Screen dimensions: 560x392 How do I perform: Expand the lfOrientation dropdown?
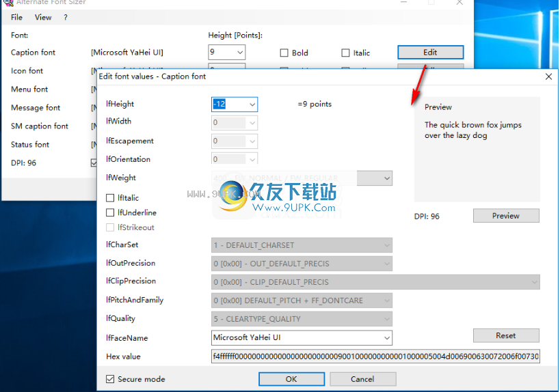[252, 159]
